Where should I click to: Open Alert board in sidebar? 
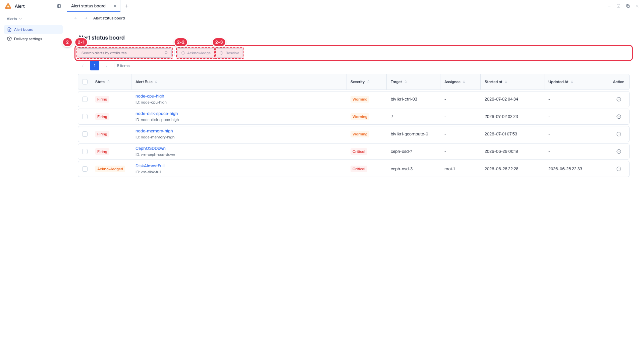tap(33, 29)
